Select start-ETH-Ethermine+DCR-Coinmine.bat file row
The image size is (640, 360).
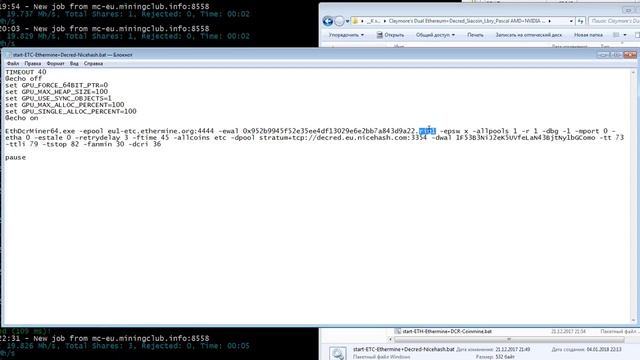pyautogui.click(x=516, y=331)
